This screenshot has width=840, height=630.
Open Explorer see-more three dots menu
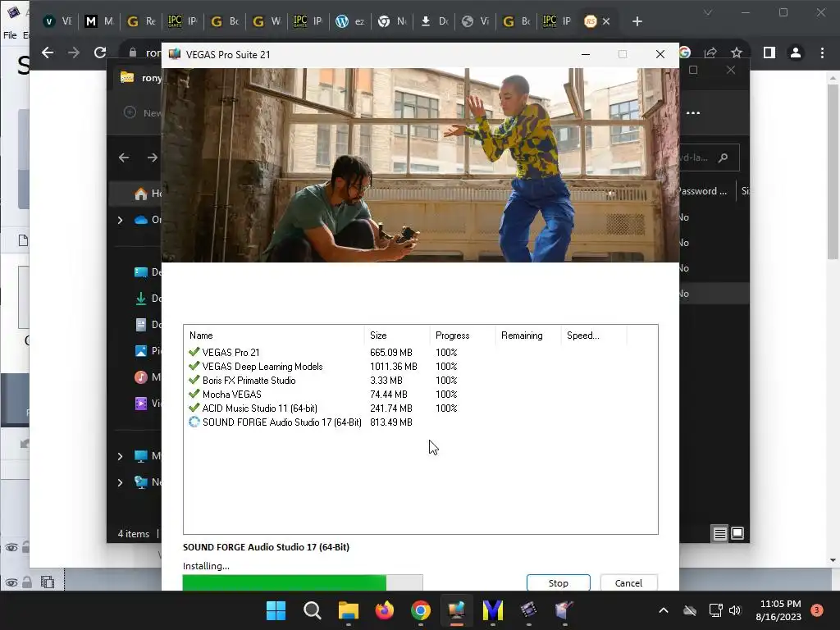[x=693, y=113]
